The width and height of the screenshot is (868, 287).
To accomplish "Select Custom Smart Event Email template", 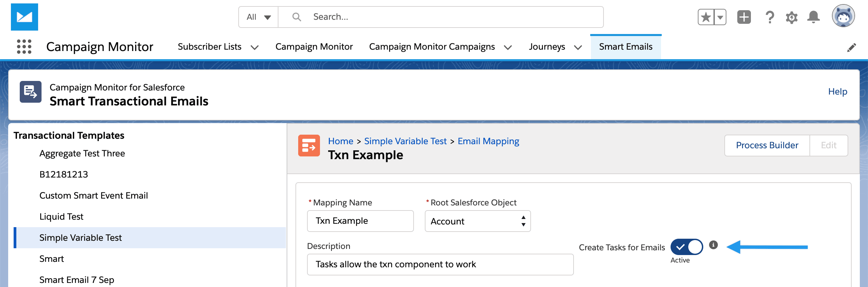I will pos(94,196).
